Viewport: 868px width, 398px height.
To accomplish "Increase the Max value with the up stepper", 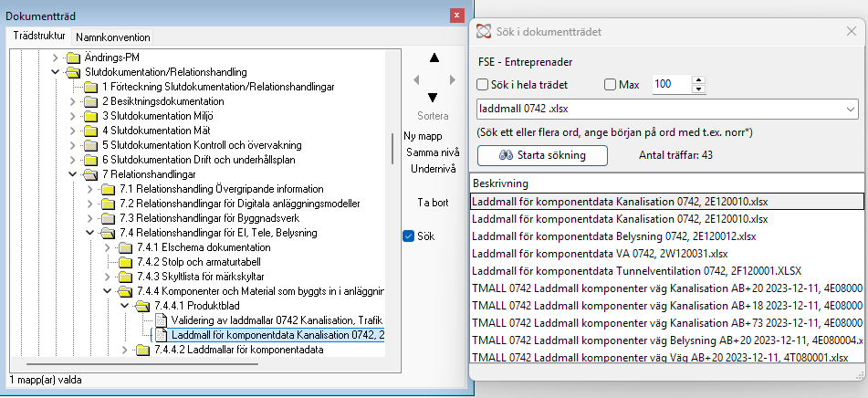I will (x=698, y=80).
